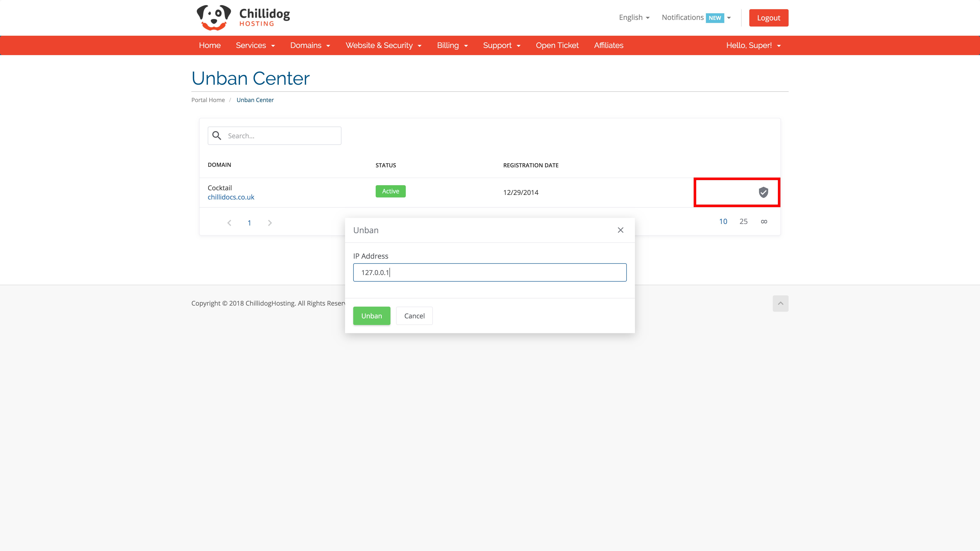This screenshot has width=980, height=551.
Task: Focus the IP Address input field
Action: 490,272
